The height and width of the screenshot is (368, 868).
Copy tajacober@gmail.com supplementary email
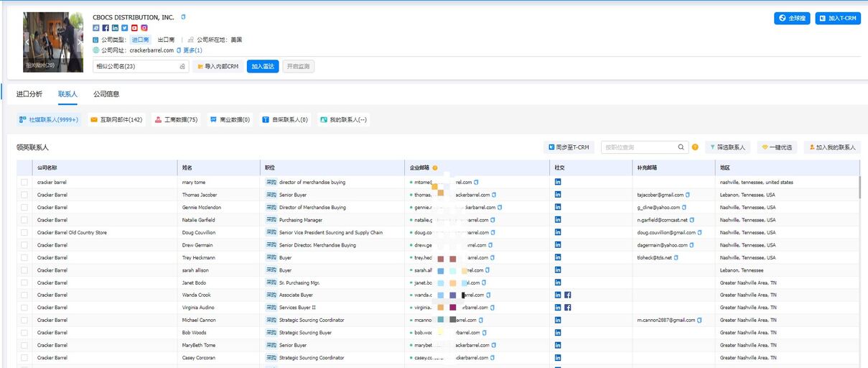(688, 195)
